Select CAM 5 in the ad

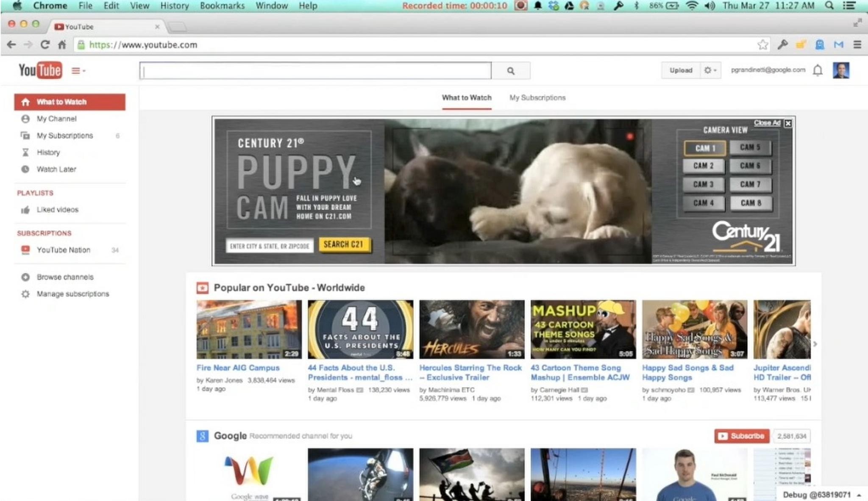click(751, 147)
